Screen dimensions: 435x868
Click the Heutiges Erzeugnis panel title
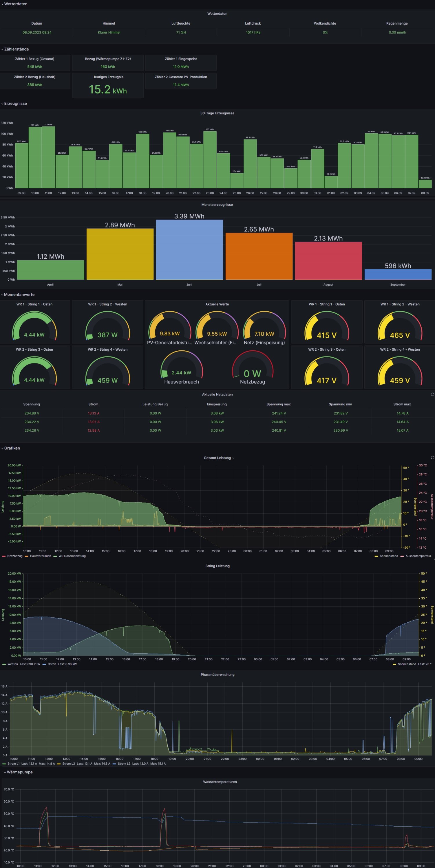point(107,77)
